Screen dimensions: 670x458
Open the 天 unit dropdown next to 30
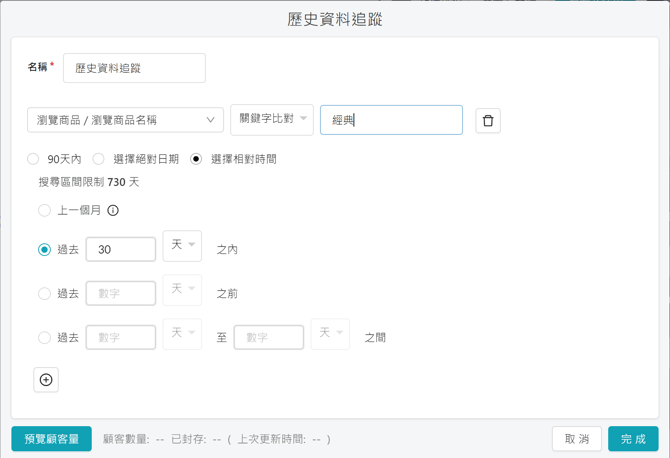point(182,246)
